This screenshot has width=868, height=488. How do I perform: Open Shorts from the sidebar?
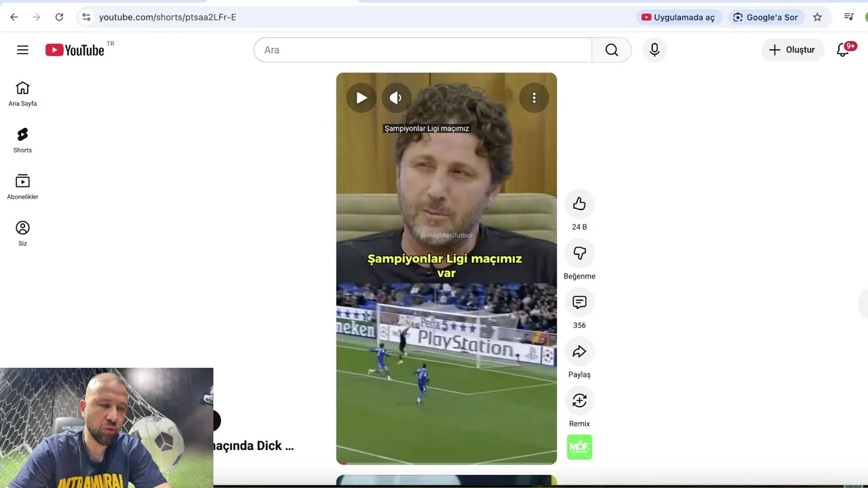22,141
